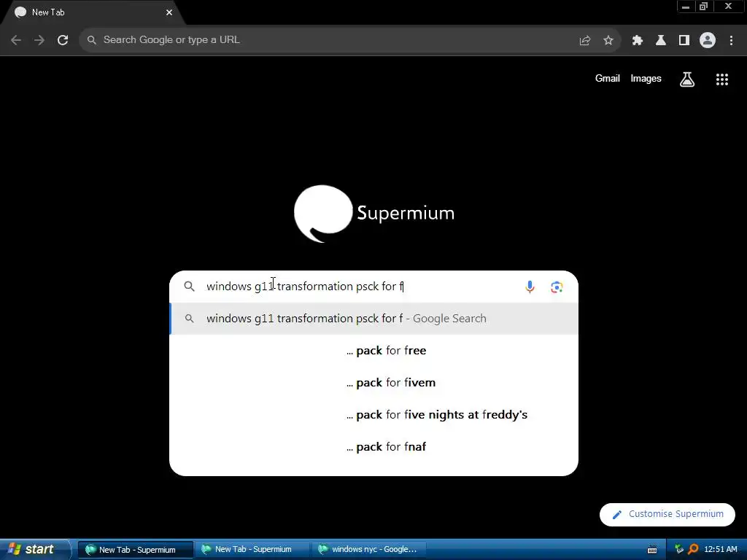Image resolution: width=747 pixels, height=560 pixels.
Task: Select the first suggestion ending 'Google Search'
Action: [x=374, y=318]
